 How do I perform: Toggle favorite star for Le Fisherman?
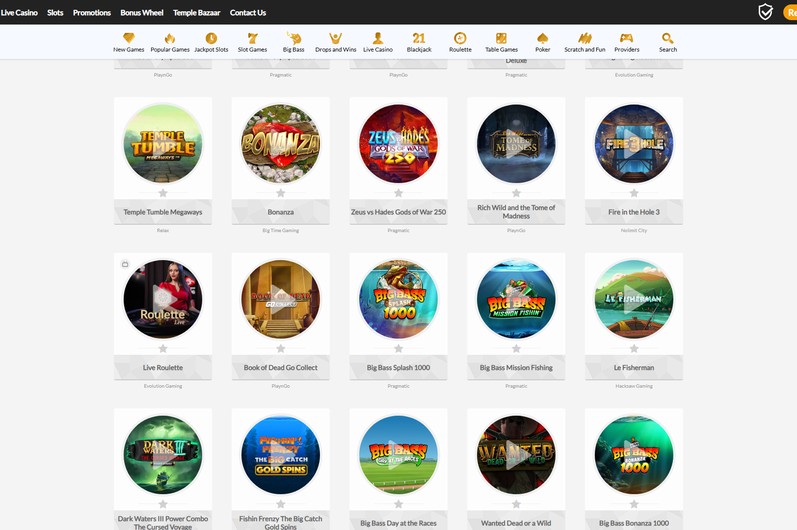click(x=634, y=348)
